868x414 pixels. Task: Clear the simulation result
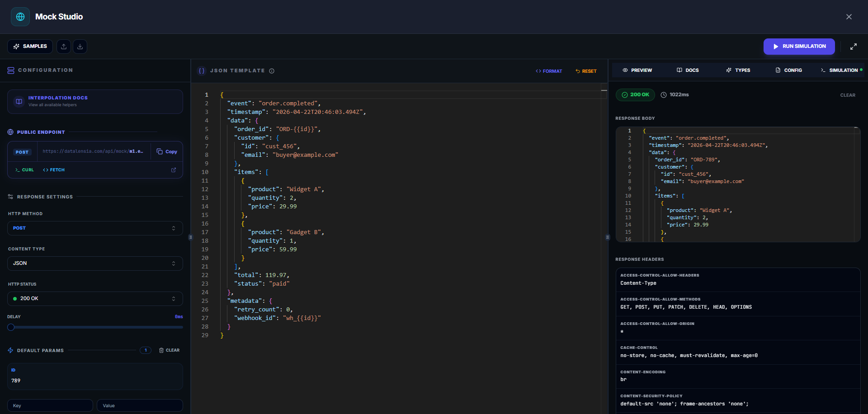coord(848,95)
